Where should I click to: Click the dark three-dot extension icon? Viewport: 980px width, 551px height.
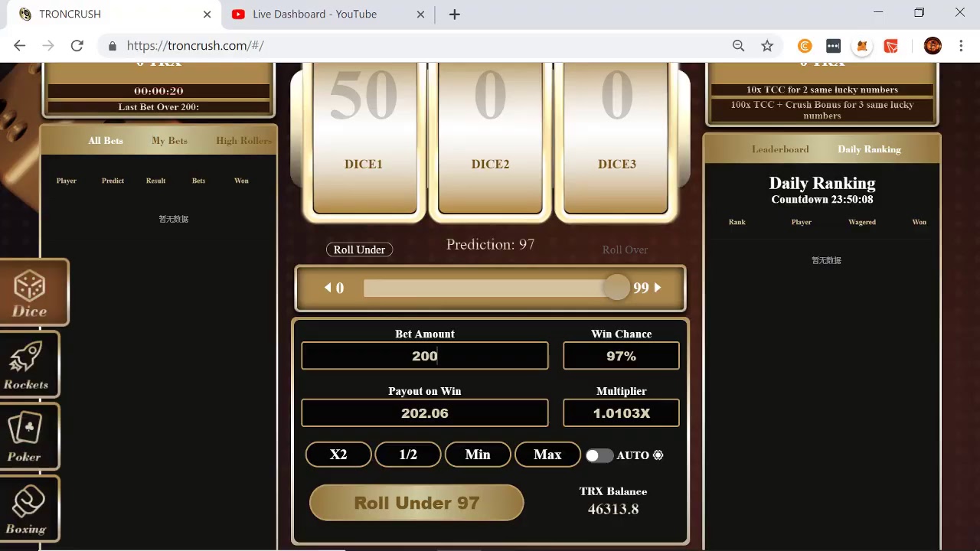pyautogui.click(x=833, y=46)
